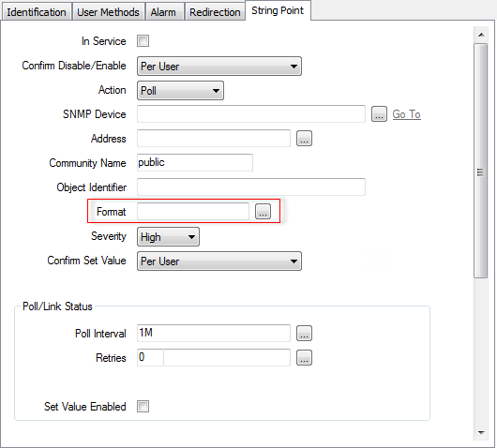Enable the In Service checkbox

click(143, 41)
